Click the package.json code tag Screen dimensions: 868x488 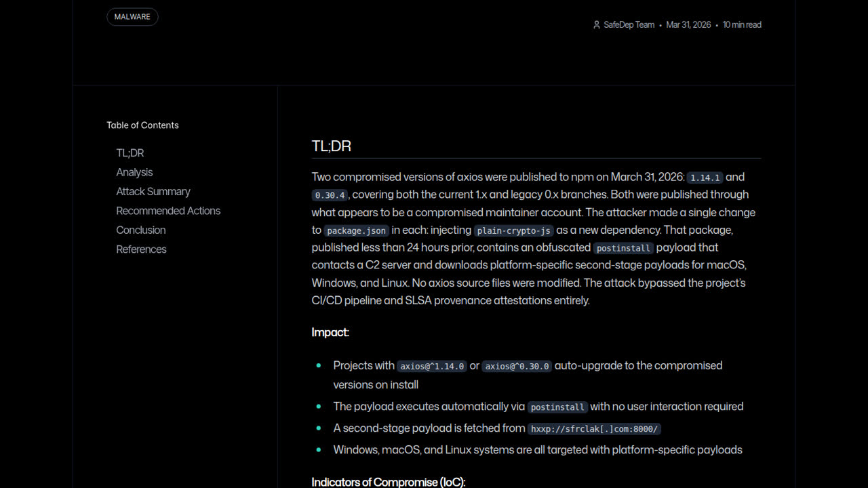click(x=357, y=230)
